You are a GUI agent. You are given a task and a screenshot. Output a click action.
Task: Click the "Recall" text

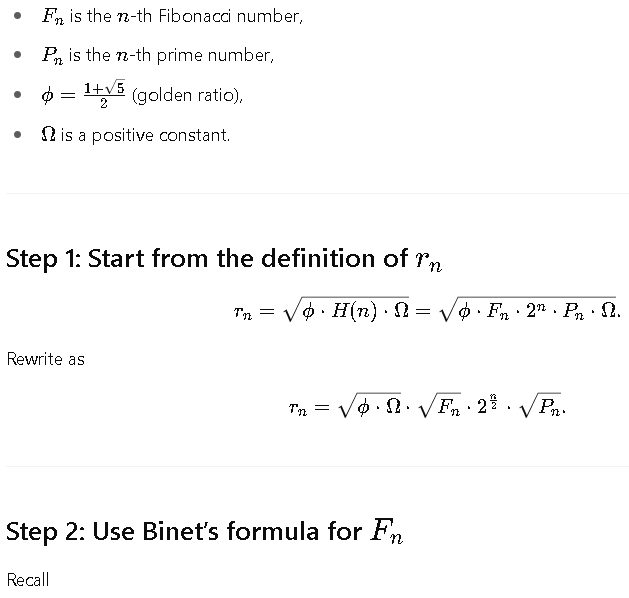click(x=28, y=580)
